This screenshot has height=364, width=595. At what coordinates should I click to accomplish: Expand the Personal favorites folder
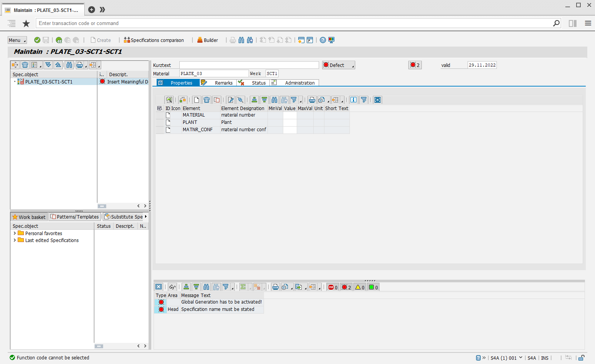click(x=14, y=233)
